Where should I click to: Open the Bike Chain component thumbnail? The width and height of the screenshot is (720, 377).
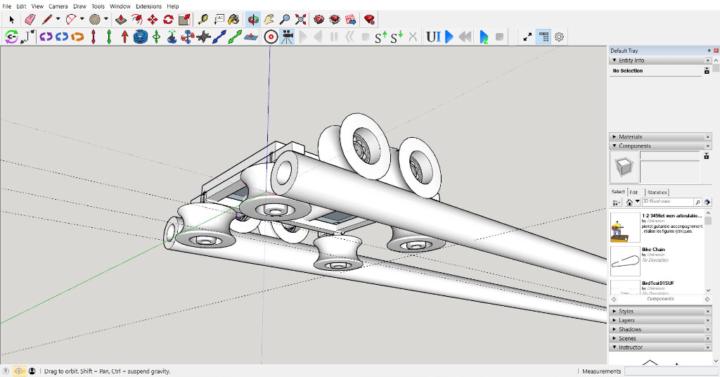pyautogui.click(x=625, y=261)
